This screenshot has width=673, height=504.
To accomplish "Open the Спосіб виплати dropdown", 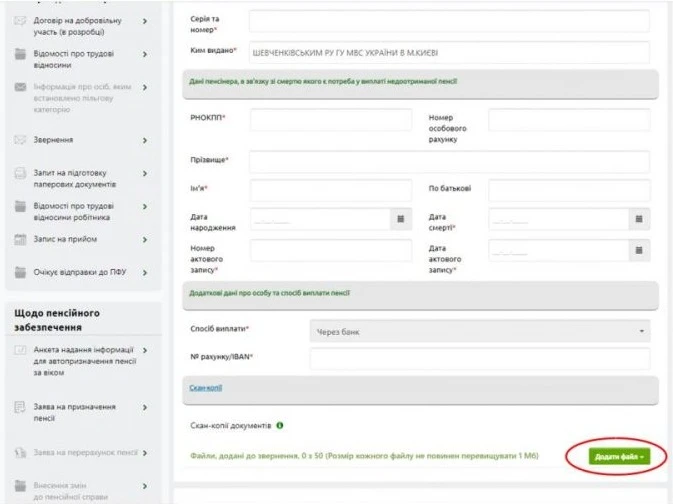I will point(480,330).
